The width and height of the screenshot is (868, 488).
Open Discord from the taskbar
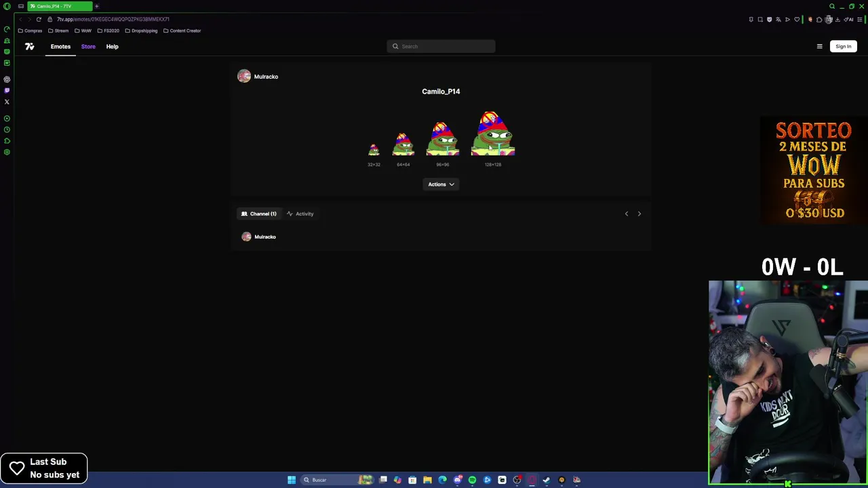click(x=458, y=480)
